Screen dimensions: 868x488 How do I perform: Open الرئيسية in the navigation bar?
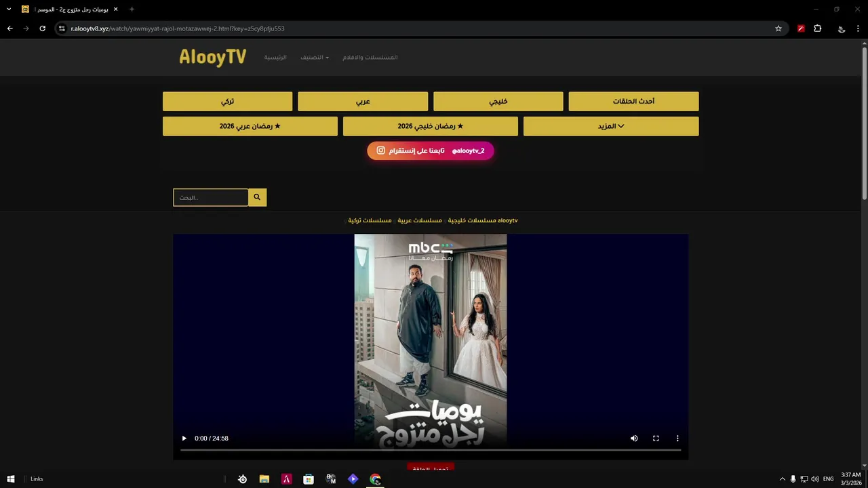point(275,58)
